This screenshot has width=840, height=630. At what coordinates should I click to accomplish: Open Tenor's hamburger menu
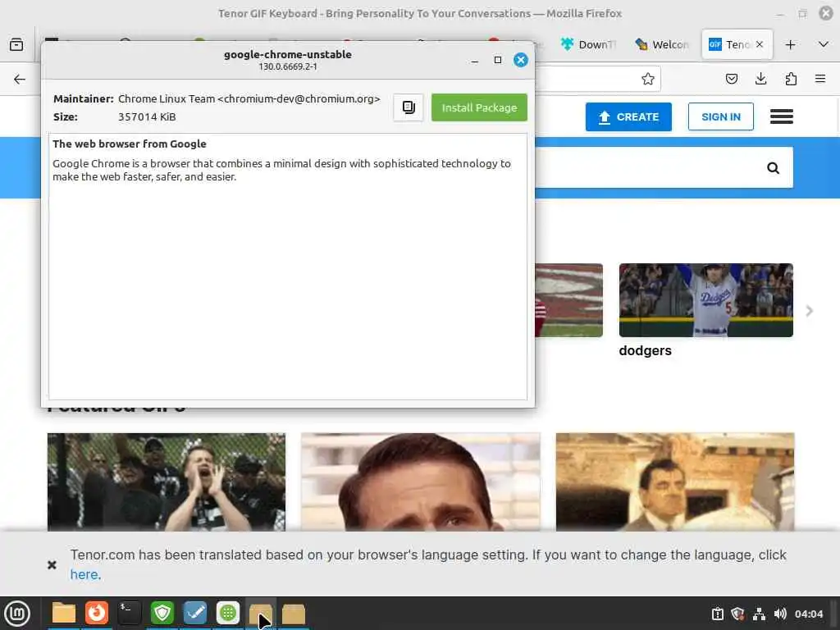coord(781,116)
